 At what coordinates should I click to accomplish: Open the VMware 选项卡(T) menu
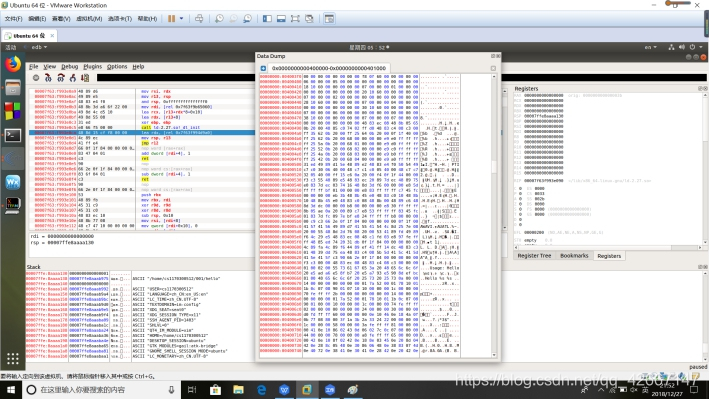point(120,19)
